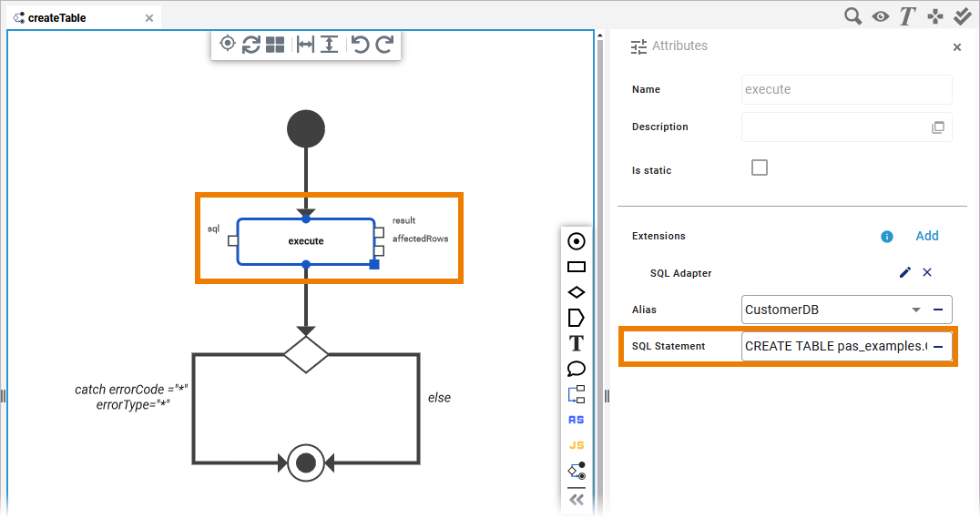
Task: Remove the SQL Adapter extension
Action: pos(927,272)
